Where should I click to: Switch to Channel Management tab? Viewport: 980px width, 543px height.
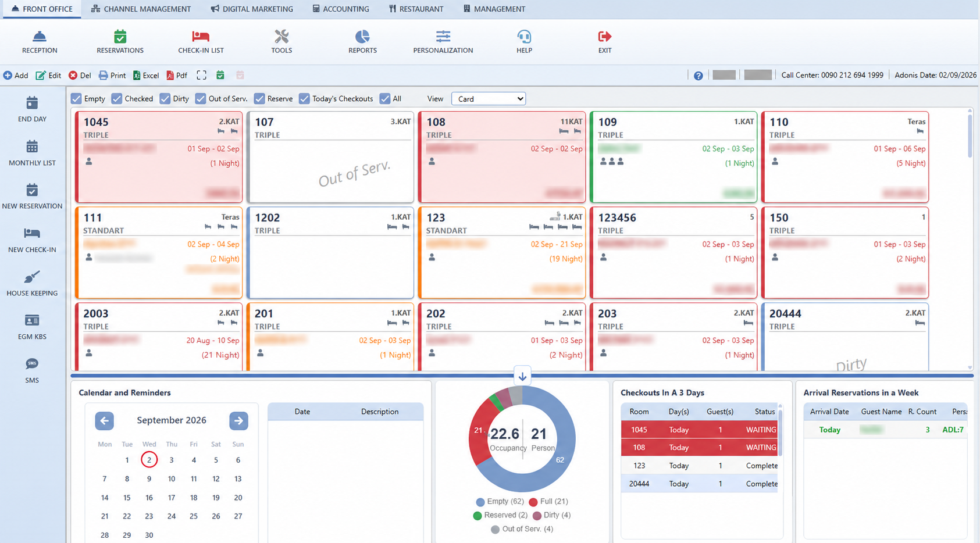tap(141, 9)
